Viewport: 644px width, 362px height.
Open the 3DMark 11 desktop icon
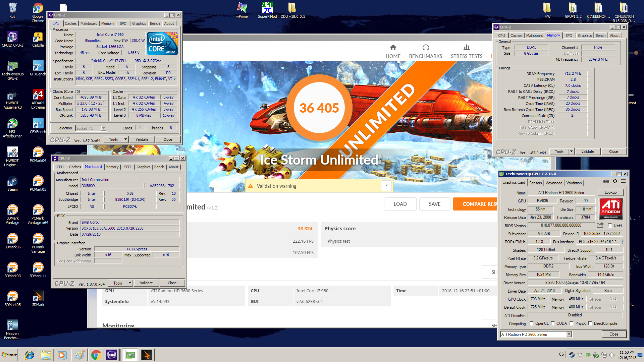(x=38, y=270)
